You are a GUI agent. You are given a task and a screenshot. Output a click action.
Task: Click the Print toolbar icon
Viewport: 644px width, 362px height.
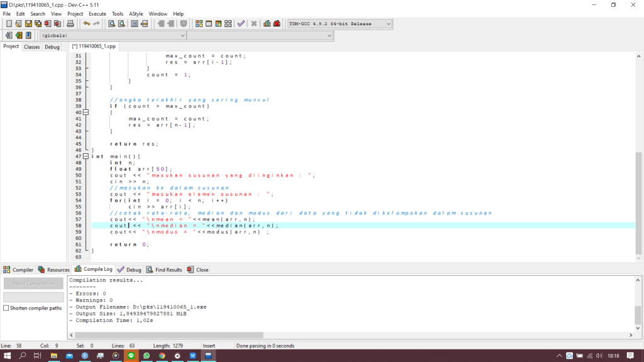click(70, 24)
